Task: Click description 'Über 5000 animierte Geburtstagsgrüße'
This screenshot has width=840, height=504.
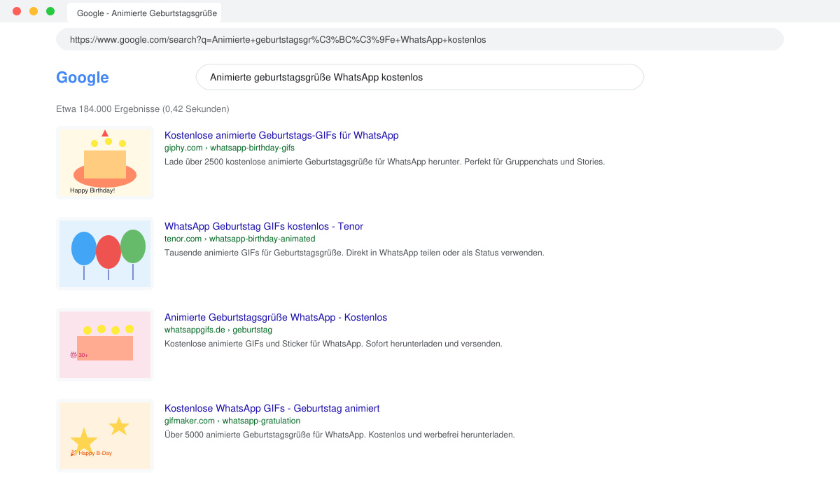Action: point(339,435)
